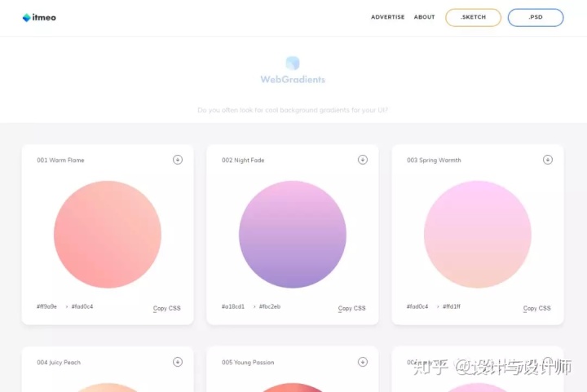Viewport: 587px width, 392px height.
Task: Click hex code #fbc2eb
Action: coord(270,306)
